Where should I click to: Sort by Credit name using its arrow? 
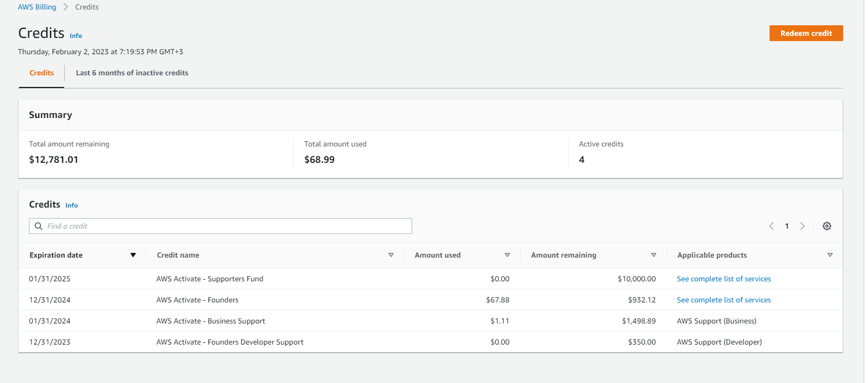click(x=391, y=255)
